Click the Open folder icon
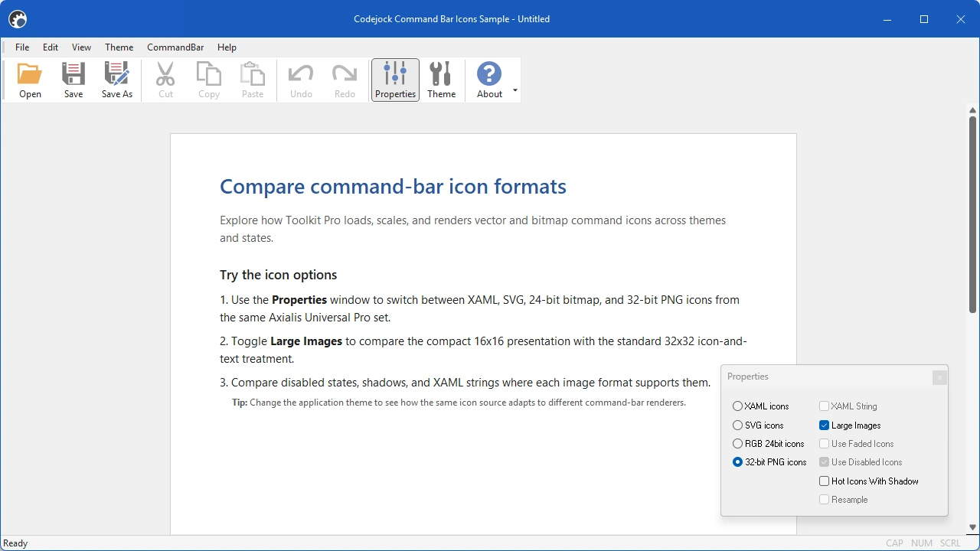Viewport: 980px width, 551px height. pyautogui.click(x=30, y=73)
